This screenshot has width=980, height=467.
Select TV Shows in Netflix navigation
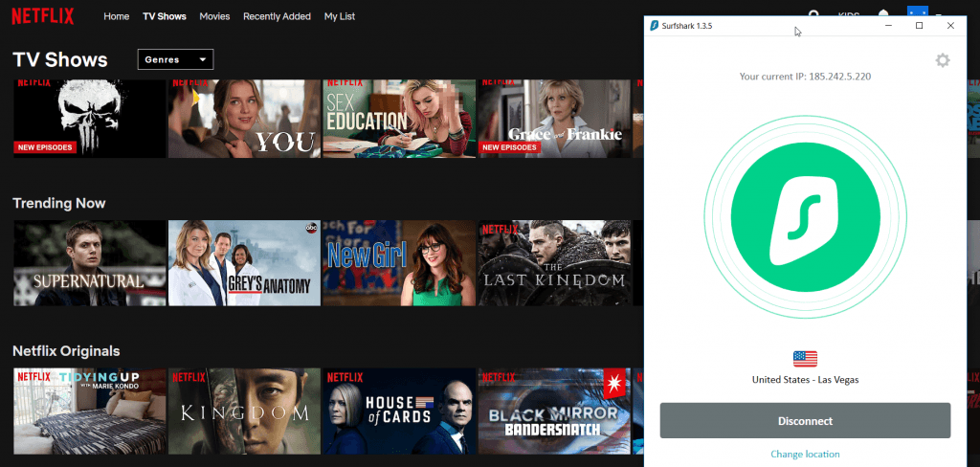point(165,16)
